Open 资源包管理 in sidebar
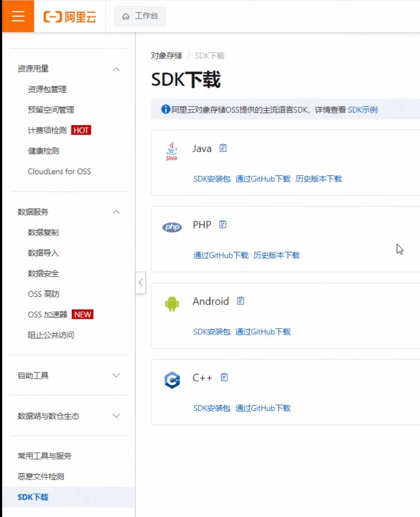The image size is (420, 517). (47, 89)
